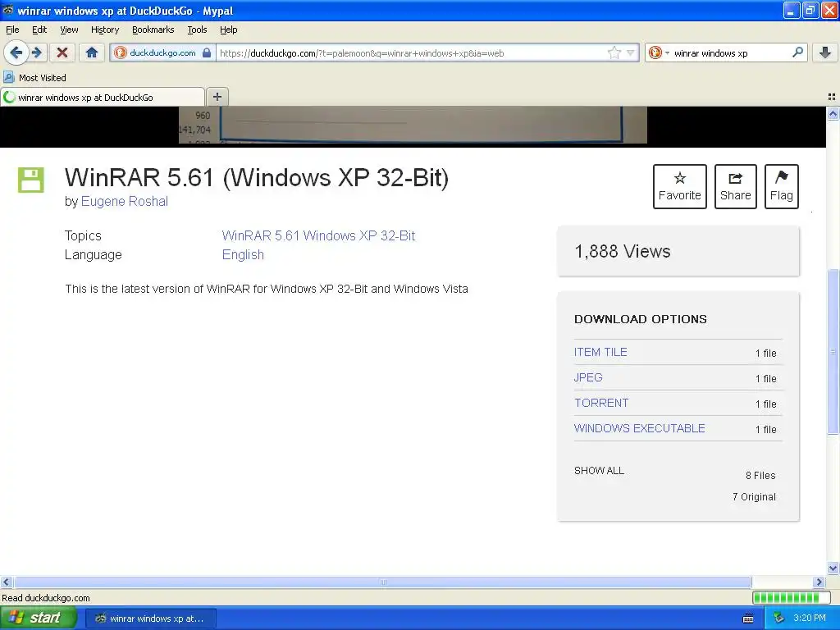Stop page loading with the red X
This screenshot has height=630, width=840.
(x=62, y=52)
